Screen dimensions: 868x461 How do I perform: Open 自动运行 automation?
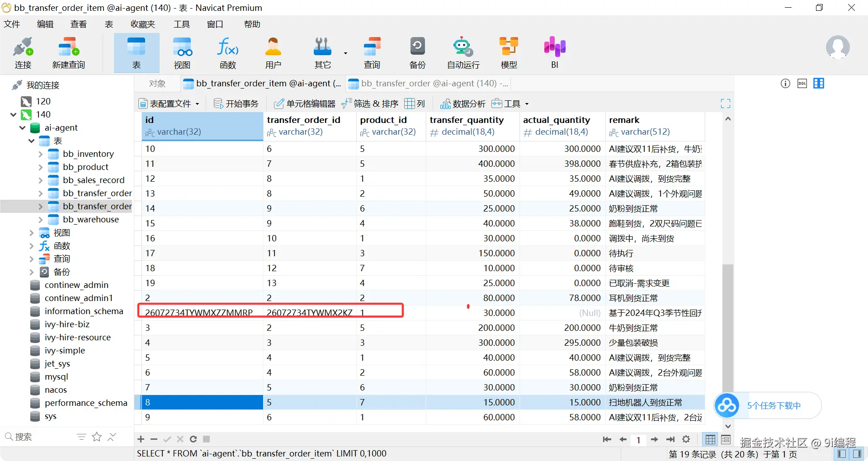pos(463,53)
